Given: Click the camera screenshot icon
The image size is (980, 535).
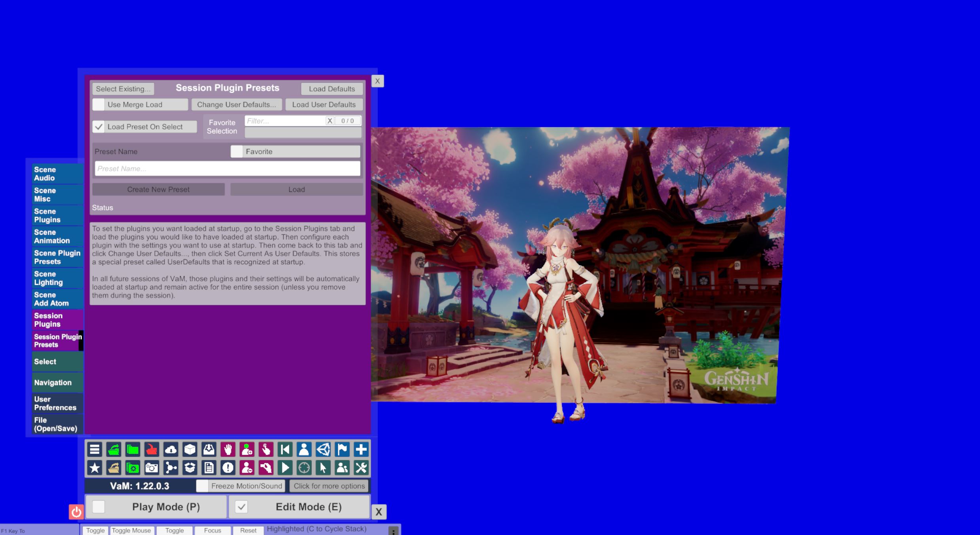Looking at the screenshot, I should coord(152,468).
